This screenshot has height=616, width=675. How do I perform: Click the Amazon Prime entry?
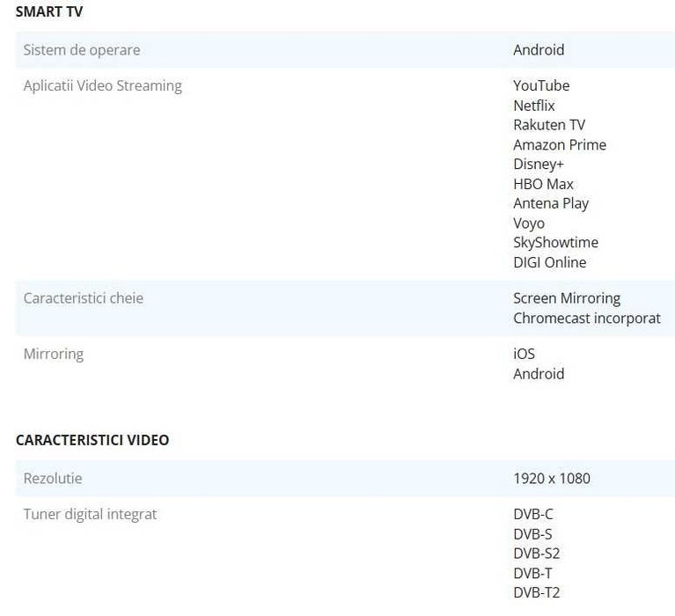pyautogui.click(x=560, y=144)
